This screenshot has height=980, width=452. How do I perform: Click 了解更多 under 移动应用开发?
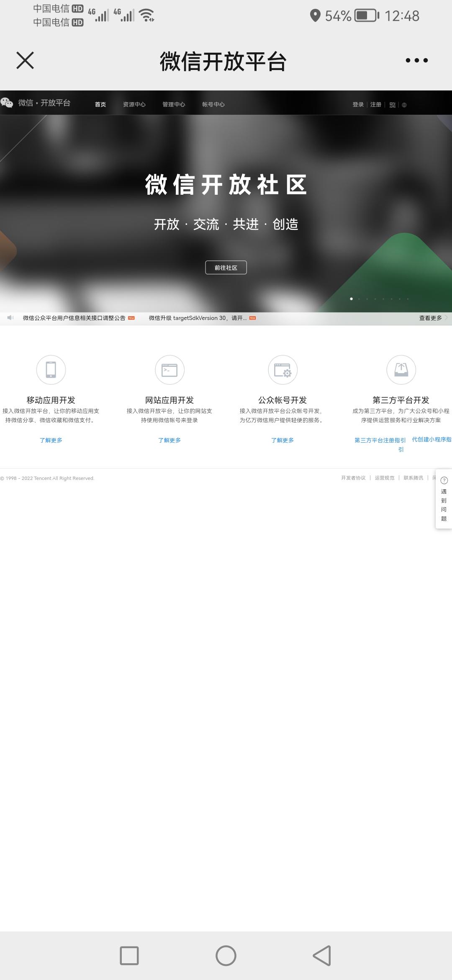51,440
